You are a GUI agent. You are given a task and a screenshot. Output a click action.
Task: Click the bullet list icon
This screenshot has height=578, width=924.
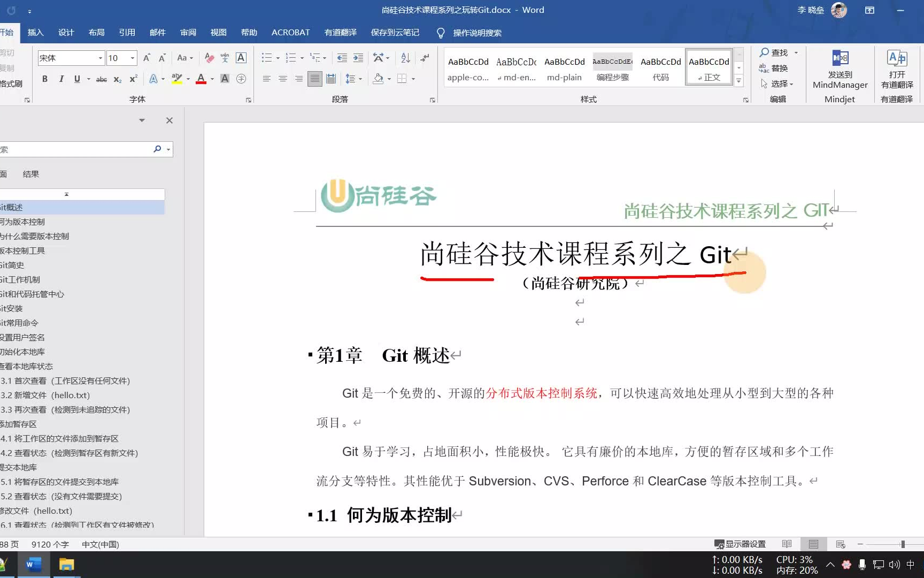[x=266, y=58]
